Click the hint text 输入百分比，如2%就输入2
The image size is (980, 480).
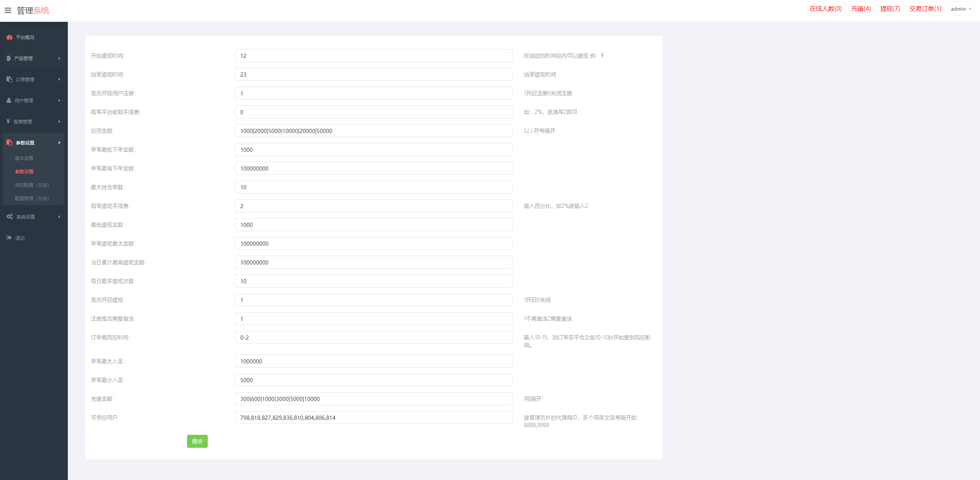[x=556, y=206]
